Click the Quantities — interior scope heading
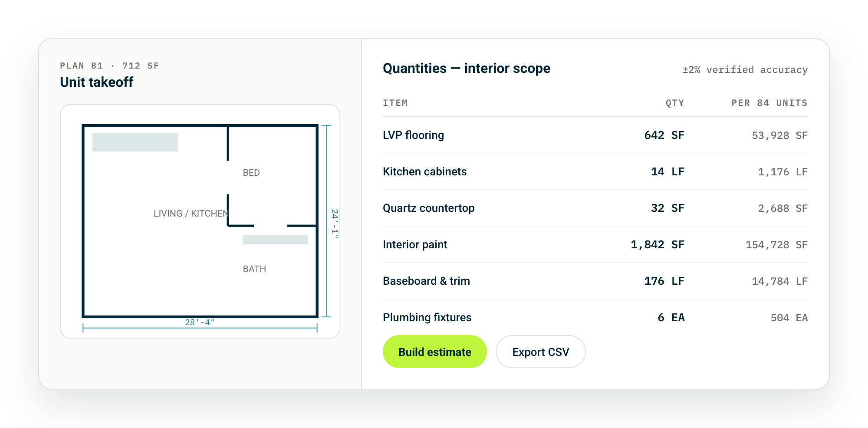 tap(467, 68)
